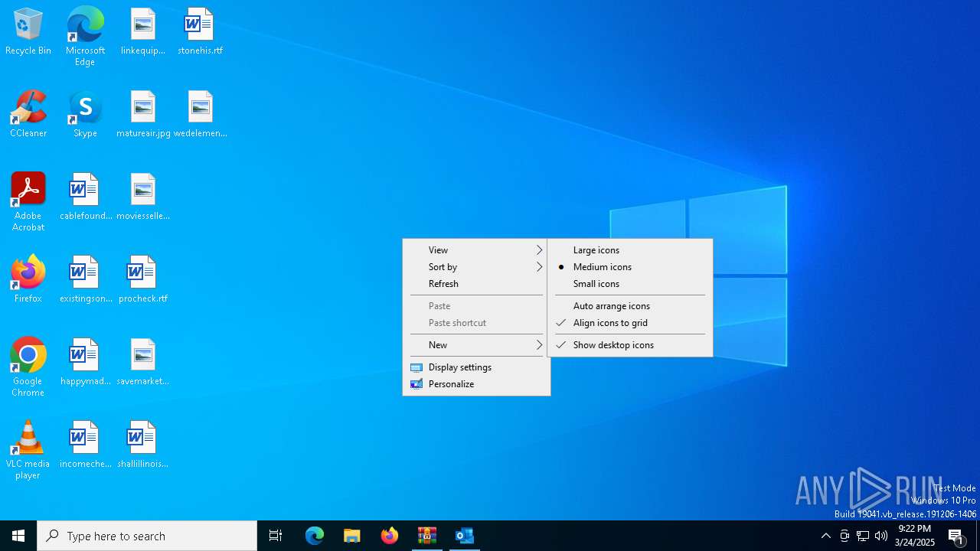This screenshot has width=980, height=551.
Task: Choose Medium icons view option
Action: tap(630, 267)
